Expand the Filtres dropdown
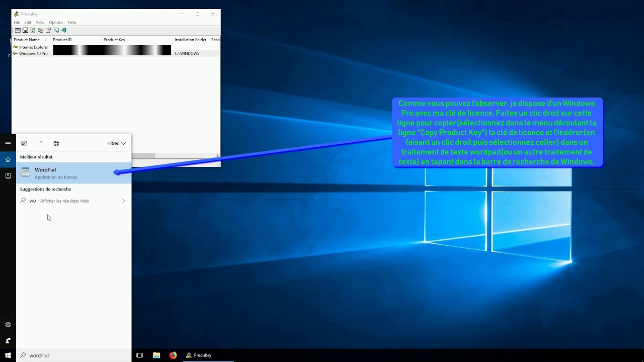This screenshot has width=644, height=362. tap(116, 143)
